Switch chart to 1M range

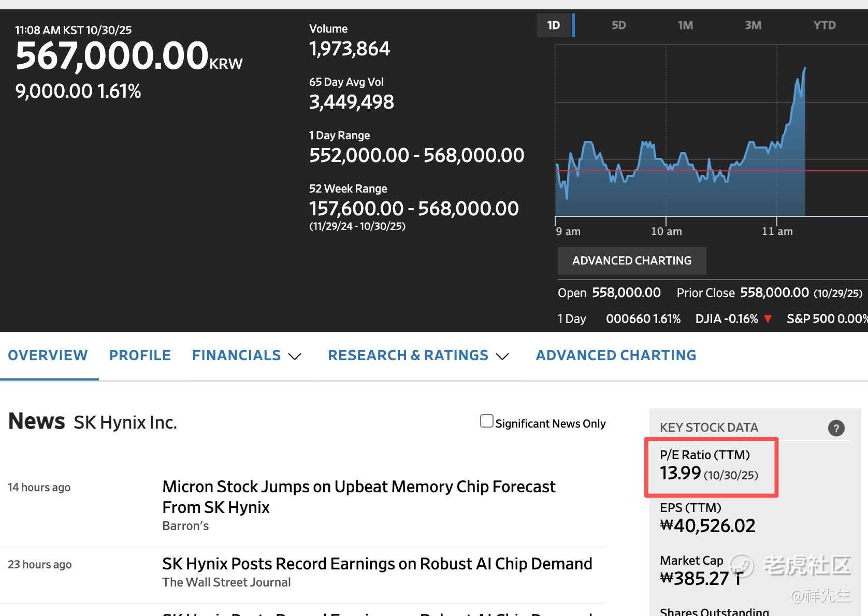685,25
